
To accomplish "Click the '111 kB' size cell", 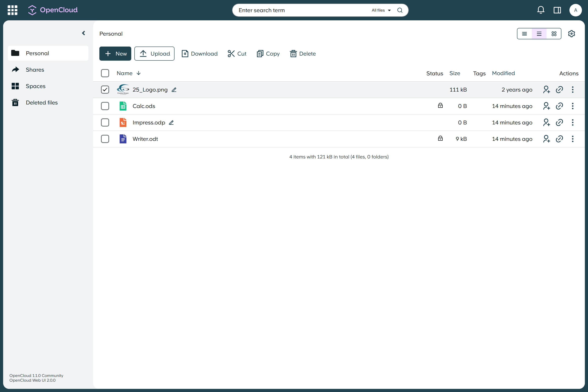I will 458,90.
